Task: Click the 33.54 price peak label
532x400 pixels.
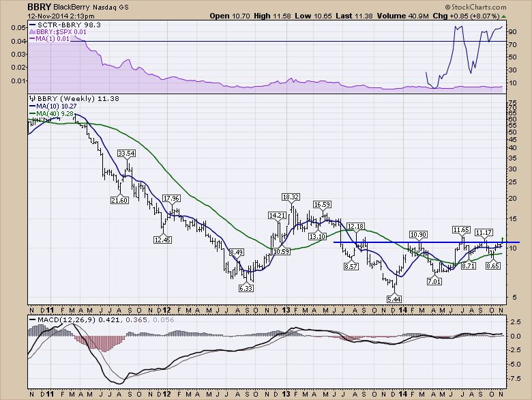Action: click(127, 154)
